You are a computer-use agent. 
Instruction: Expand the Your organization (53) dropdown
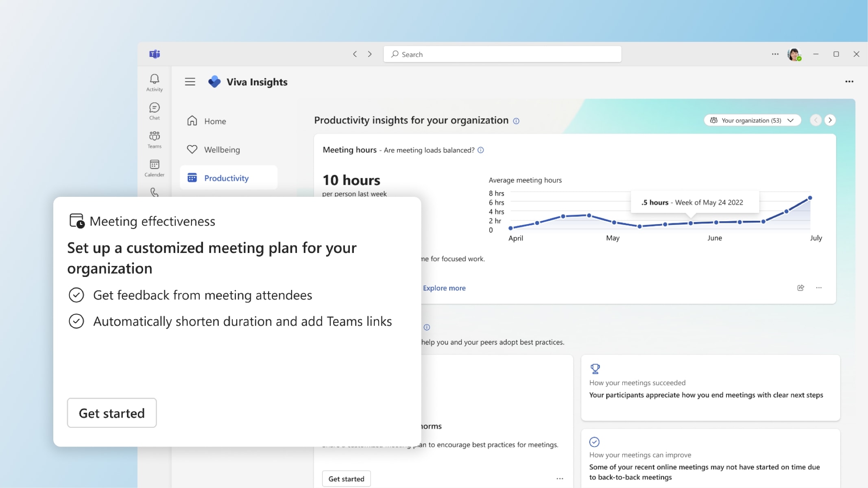point(752,120)
